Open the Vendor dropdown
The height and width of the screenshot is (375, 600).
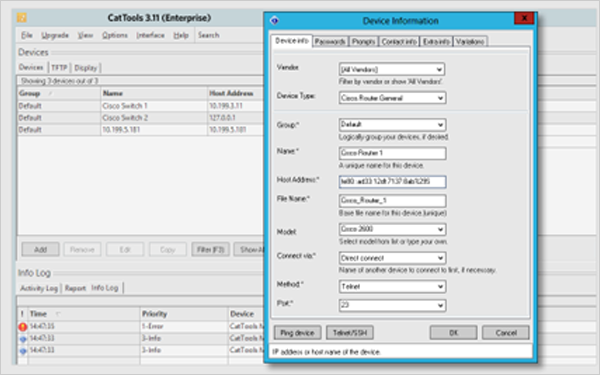point(439,70)
